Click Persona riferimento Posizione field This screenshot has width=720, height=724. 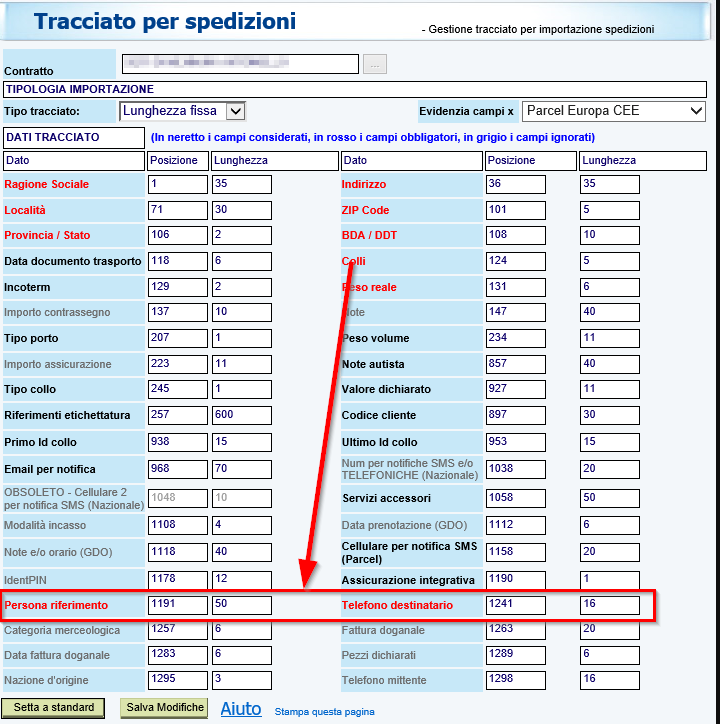click(x=178, y=605)
